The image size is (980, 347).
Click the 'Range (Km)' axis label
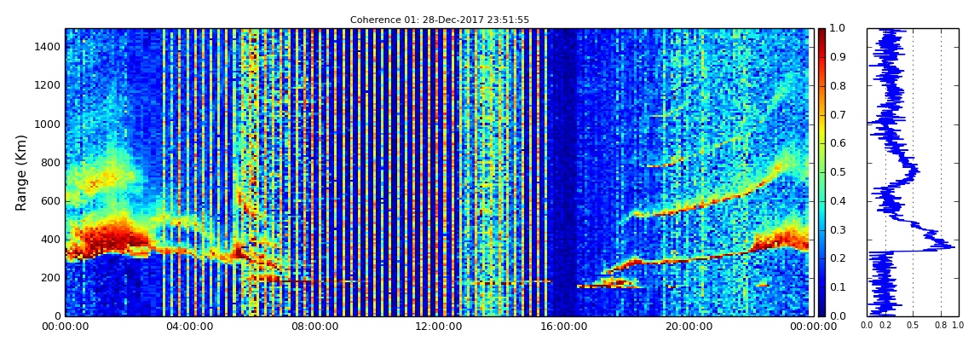21,172
